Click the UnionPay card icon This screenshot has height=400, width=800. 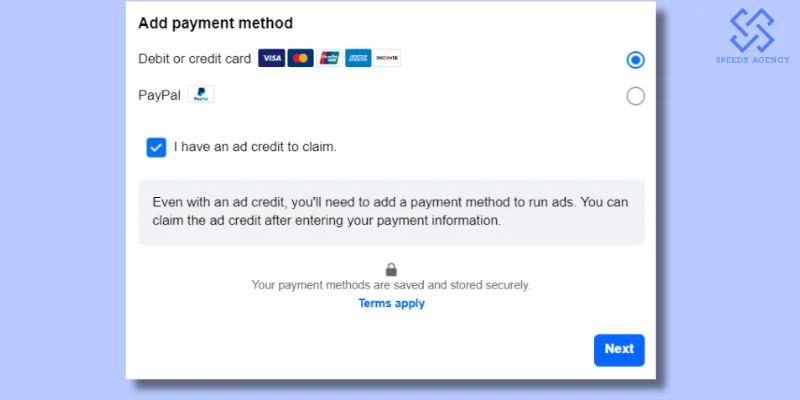[329, 59]
